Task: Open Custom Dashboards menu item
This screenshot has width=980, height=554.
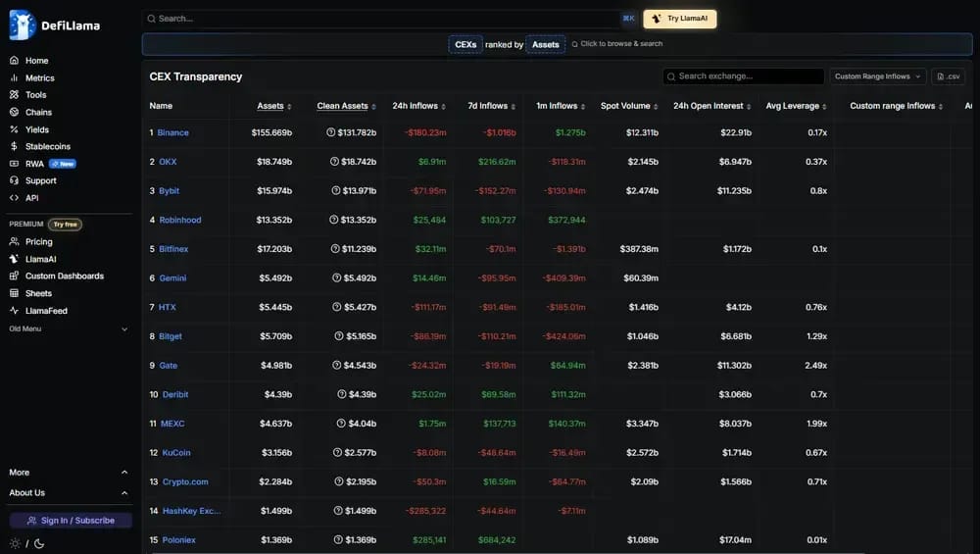Action: click(x=65, y=276)
